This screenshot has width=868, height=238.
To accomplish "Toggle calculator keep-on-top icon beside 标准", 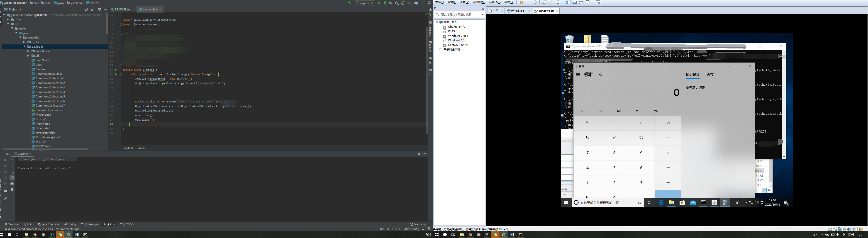I will (600, 74).
